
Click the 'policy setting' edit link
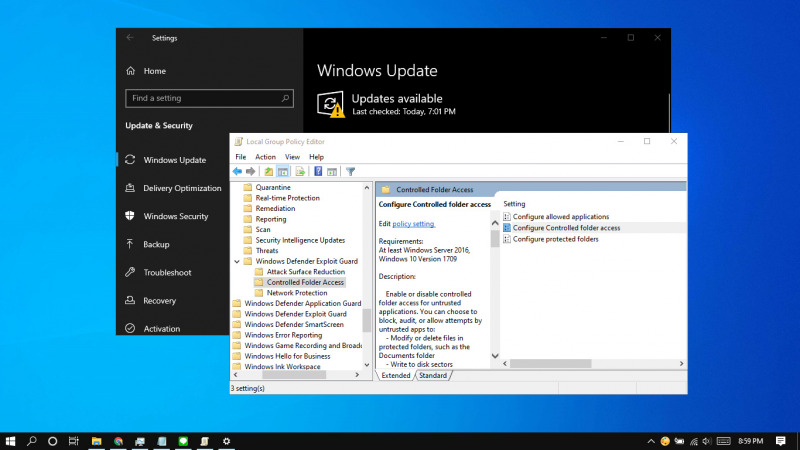[414, 223]
